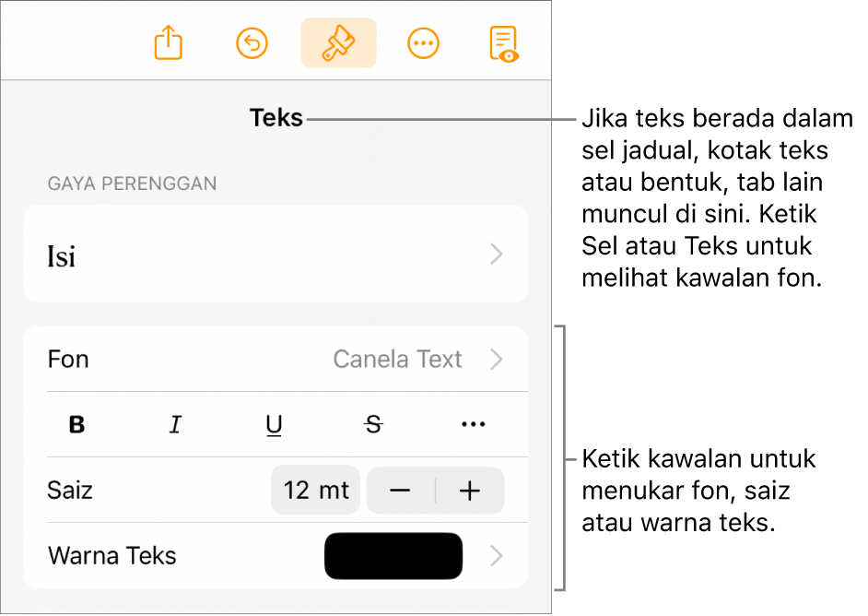Tap the Share icon in toolbar
This screenshot has height=616, width=868.
point(169,43)
